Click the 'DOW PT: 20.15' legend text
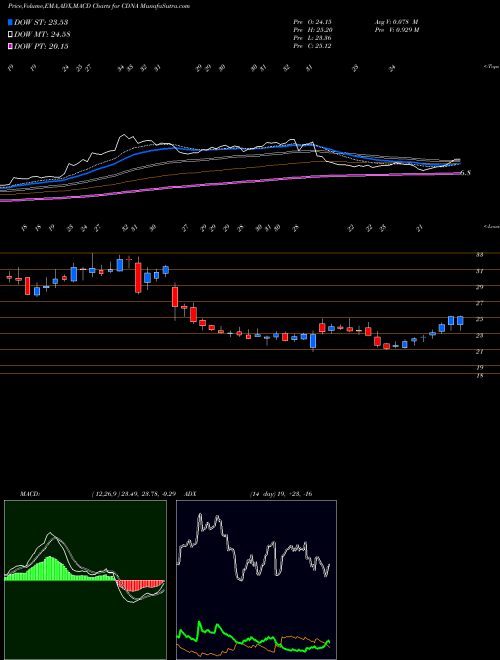Viewport: 500px width, 660px height. [41, 46]
